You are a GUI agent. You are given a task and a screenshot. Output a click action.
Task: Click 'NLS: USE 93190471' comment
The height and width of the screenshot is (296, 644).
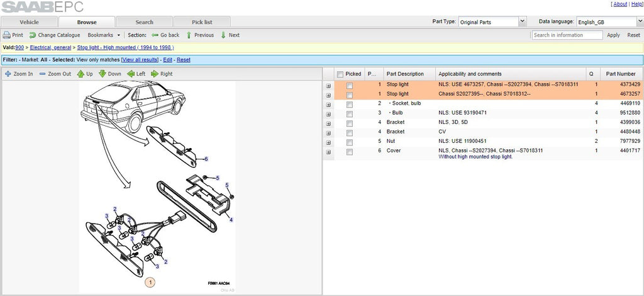pos(464,113)
